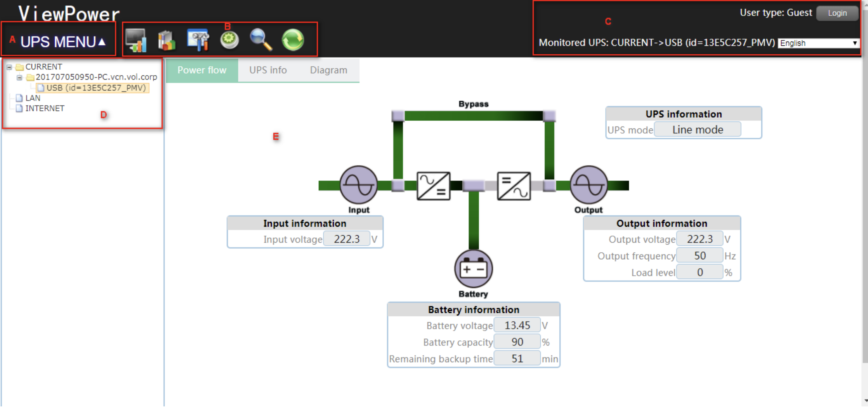
Task: Switch to the UPS info tab
Action: tap(268, 70)
